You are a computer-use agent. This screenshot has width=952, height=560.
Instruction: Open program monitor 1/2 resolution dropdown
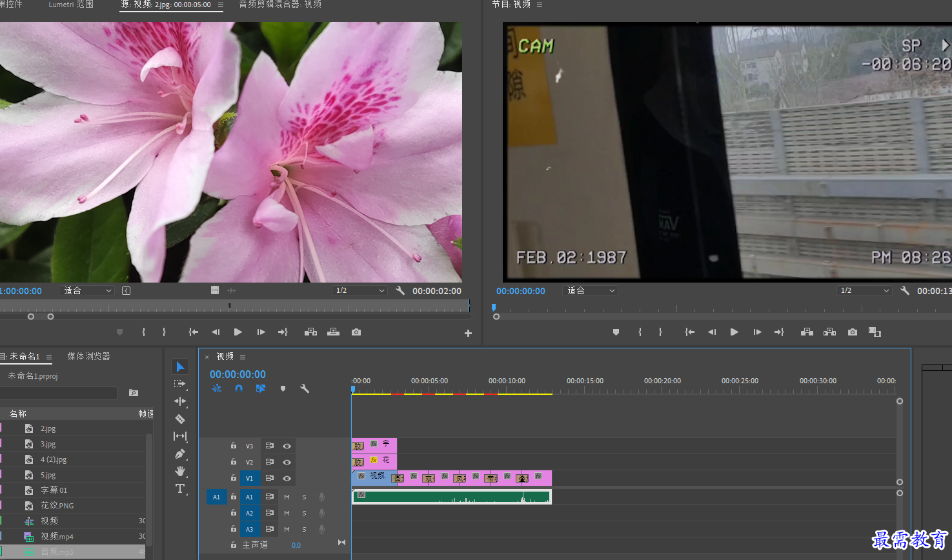pyautogui.click(x=865, y=291)
